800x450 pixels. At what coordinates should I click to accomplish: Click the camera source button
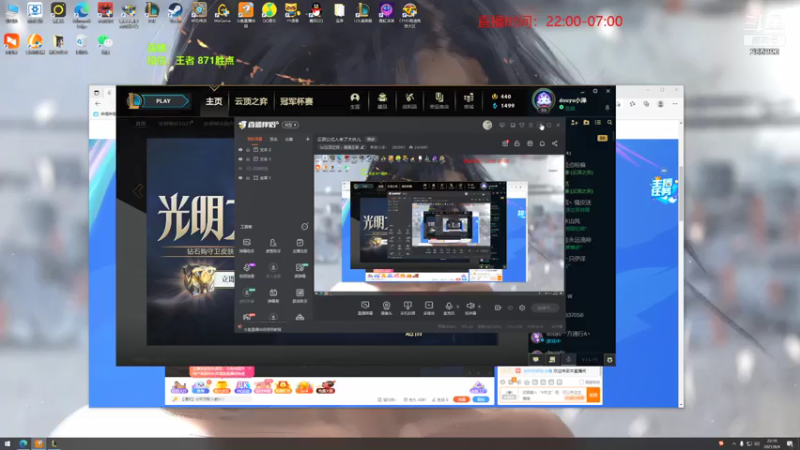pos(386,308)
